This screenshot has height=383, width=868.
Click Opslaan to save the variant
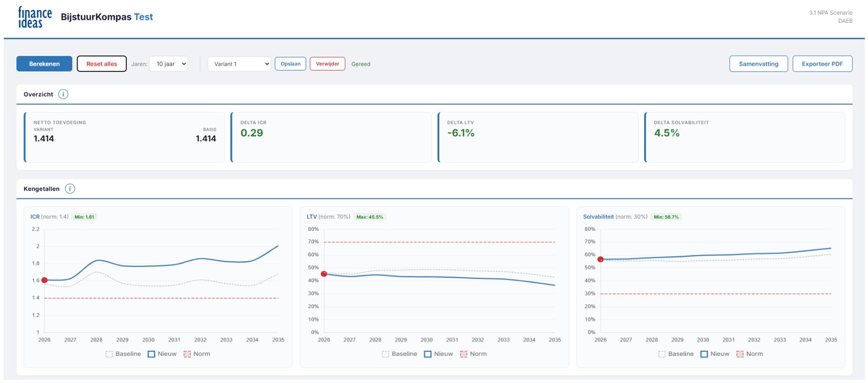(x=291, y=64)
